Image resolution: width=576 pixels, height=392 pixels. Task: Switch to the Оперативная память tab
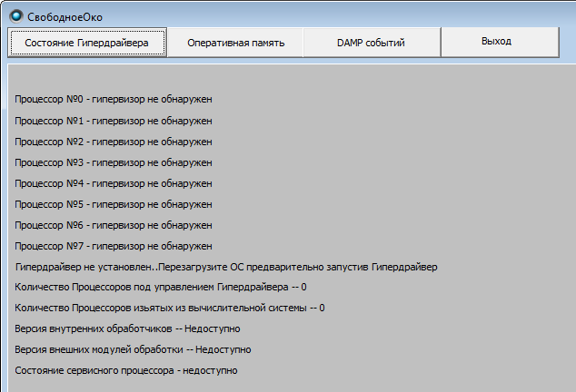235,43
